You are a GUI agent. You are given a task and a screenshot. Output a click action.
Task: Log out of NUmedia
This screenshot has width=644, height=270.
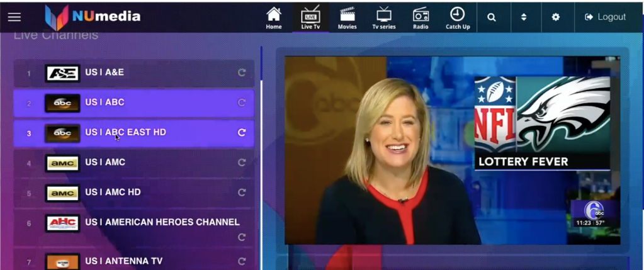[606, 17]
